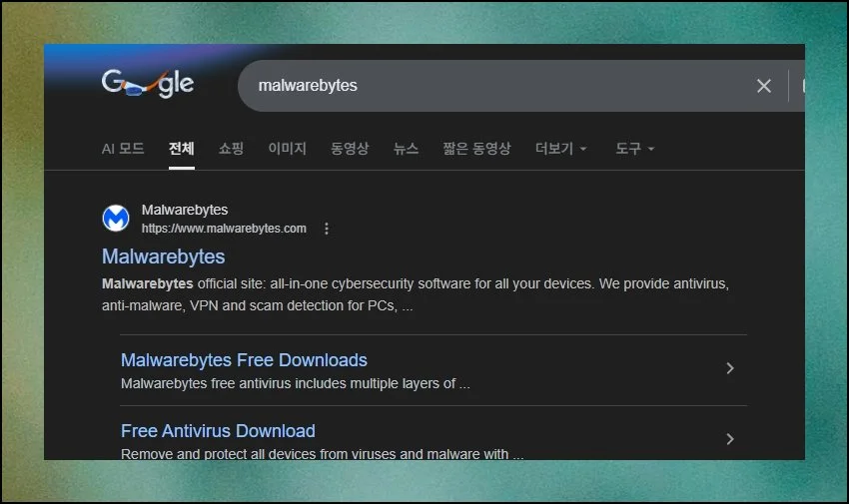849x504 pixels.
Task: Click the Google logo
Action: click(x=147, y=85)
